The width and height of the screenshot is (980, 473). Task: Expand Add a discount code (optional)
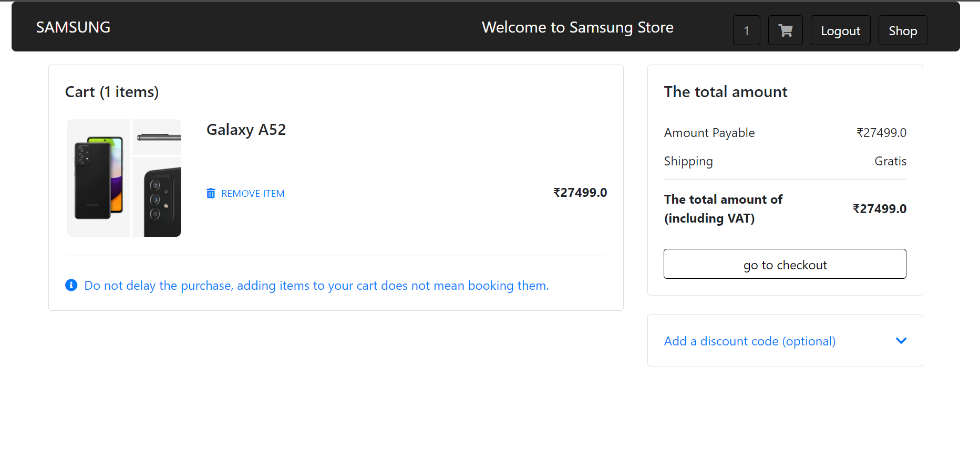(750, 341)
